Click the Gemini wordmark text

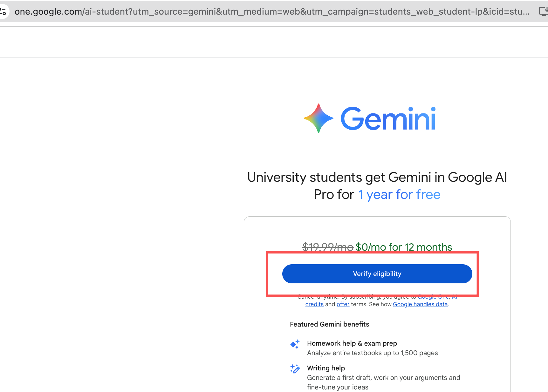click(x=388, y=118)
